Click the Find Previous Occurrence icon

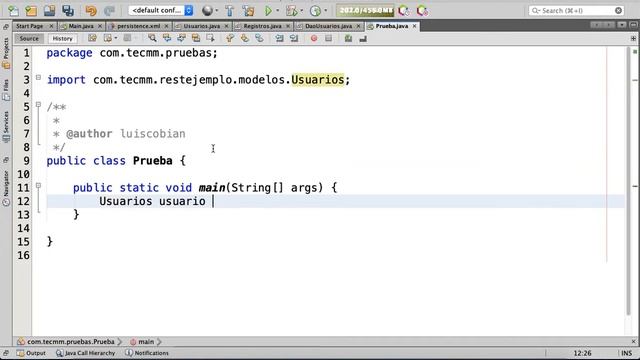[167, 38]
